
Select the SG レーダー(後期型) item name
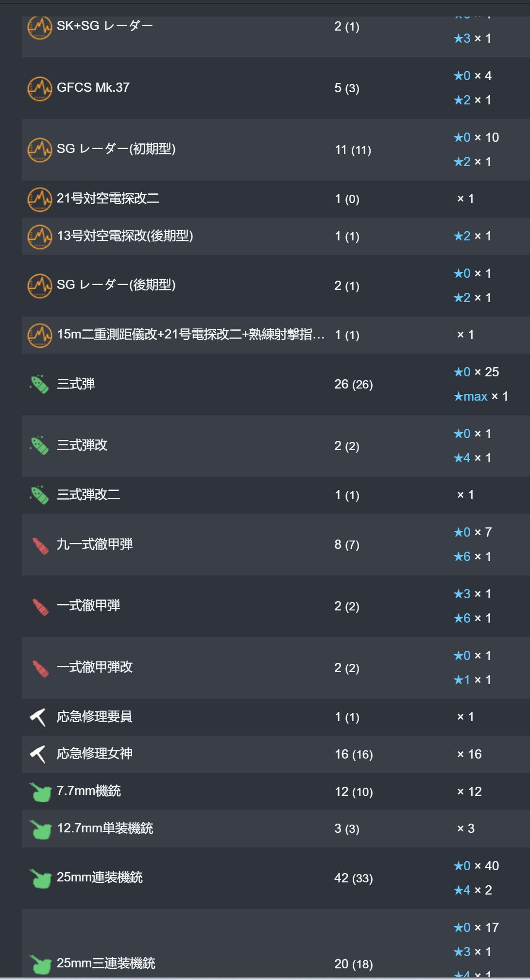pyautogui.click(x=116, y=285)
